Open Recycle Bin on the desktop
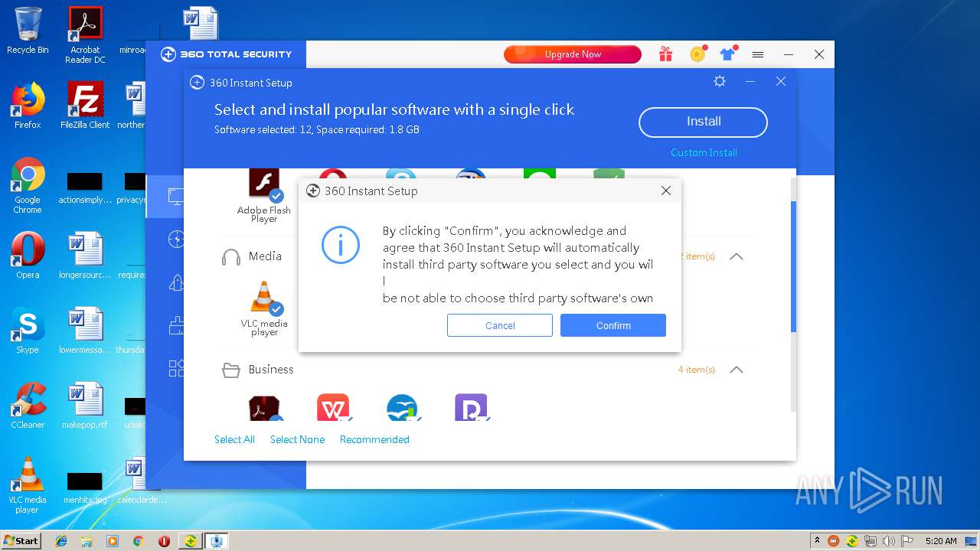 click(28, 31)
